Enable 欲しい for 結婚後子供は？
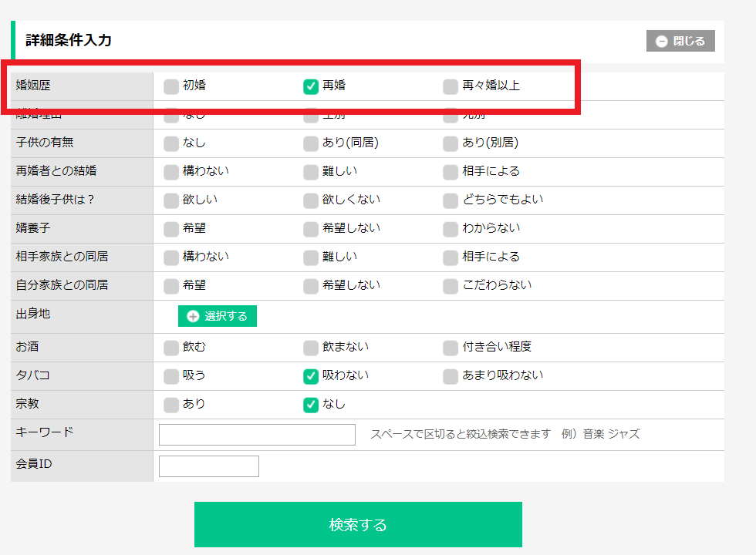Screen dimensions: 756x555 (171, 200)
